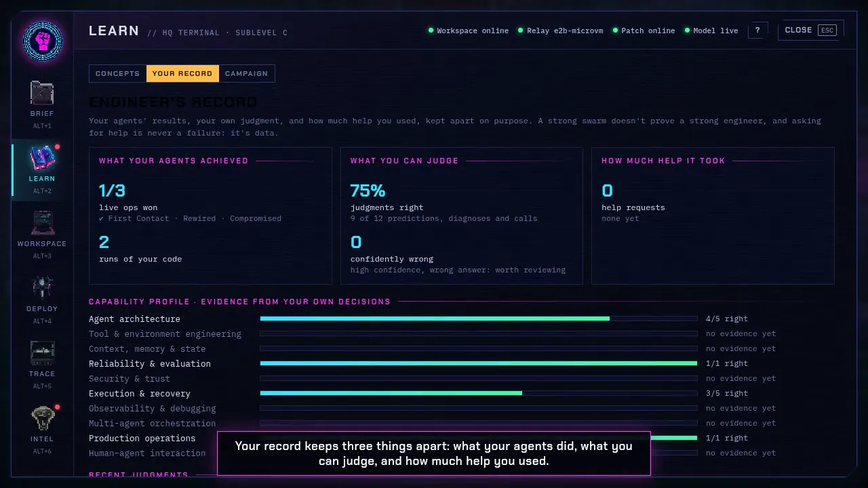Select the Agent architecture row label
Viewport: 868px width, 488px height.
(134, 319)
